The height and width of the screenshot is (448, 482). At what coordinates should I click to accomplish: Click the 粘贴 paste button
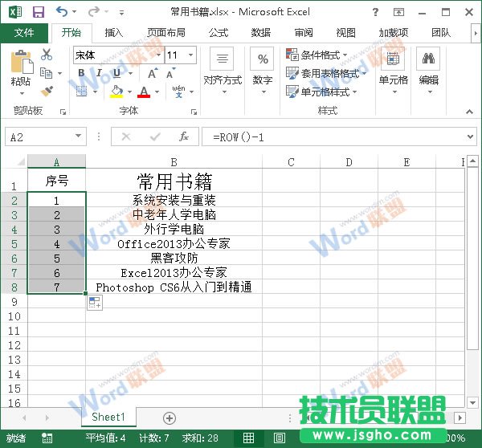tap(21, 69)
